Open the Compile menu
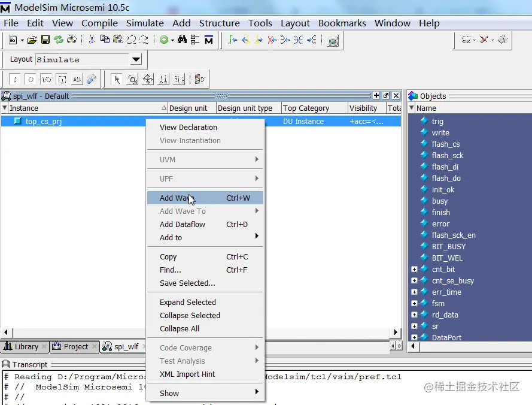 tap(99, 23)
